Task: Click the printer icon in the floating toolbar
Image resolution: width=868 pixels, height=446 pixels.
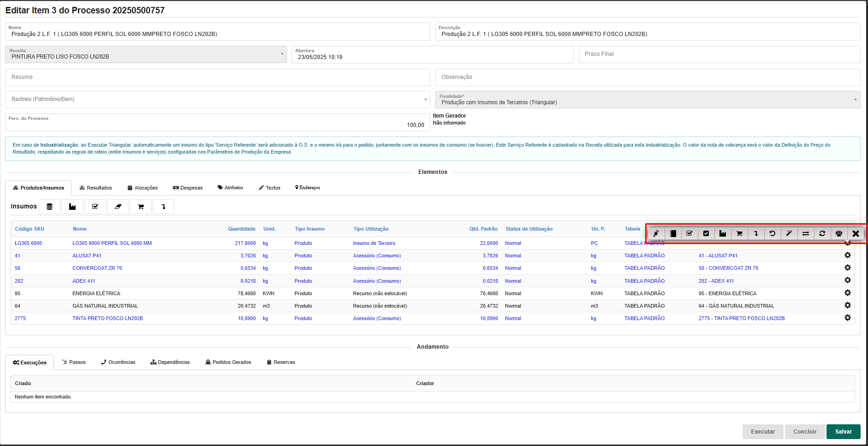Action: point(839,233)
